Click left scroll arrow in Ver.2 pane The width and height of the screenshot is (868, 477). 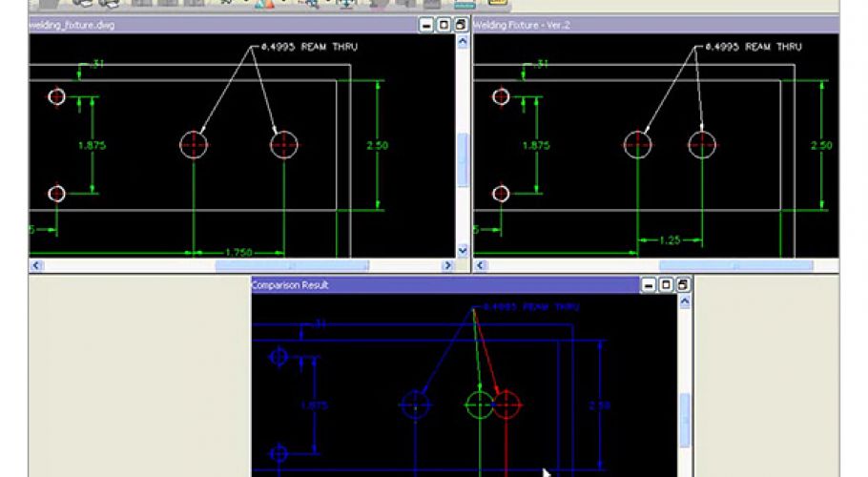[481, 265]
